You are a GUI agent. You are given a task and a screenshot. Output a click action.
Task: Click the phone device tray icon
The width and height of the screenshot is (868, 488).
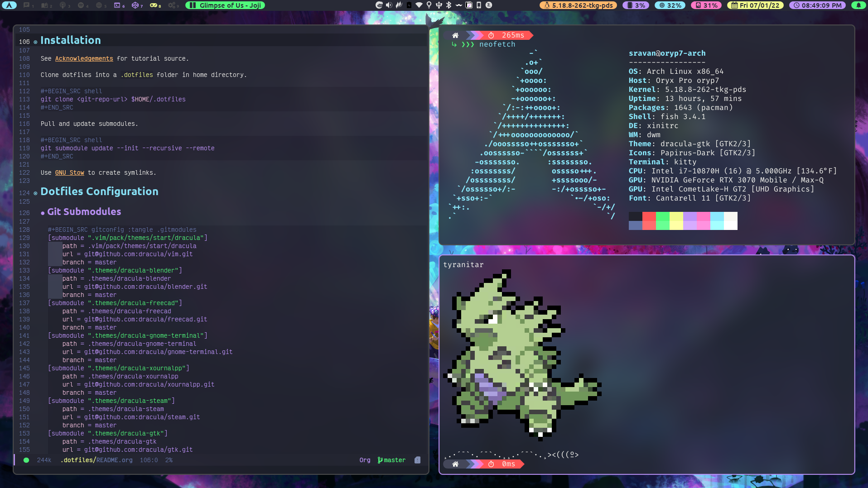479,5
